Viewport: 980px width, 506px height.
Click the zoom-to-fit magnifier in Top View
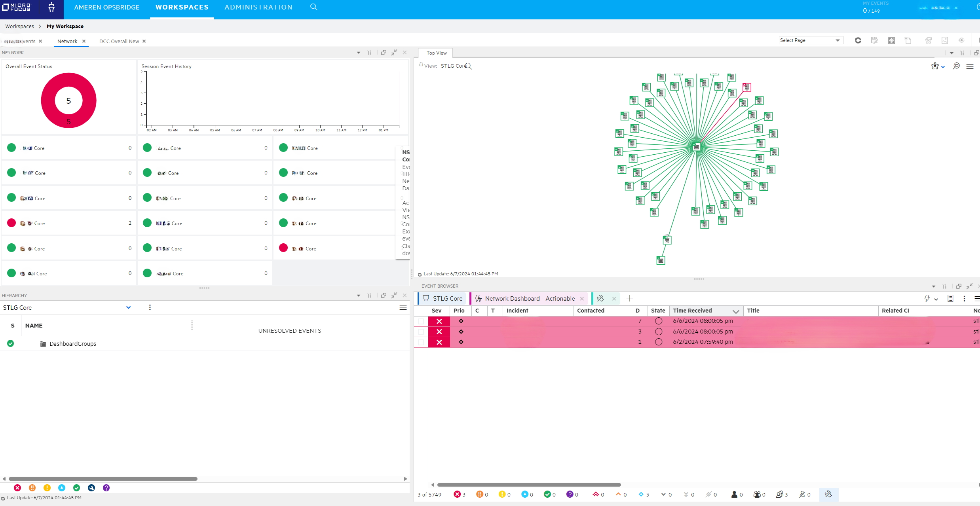coord(956,66)
